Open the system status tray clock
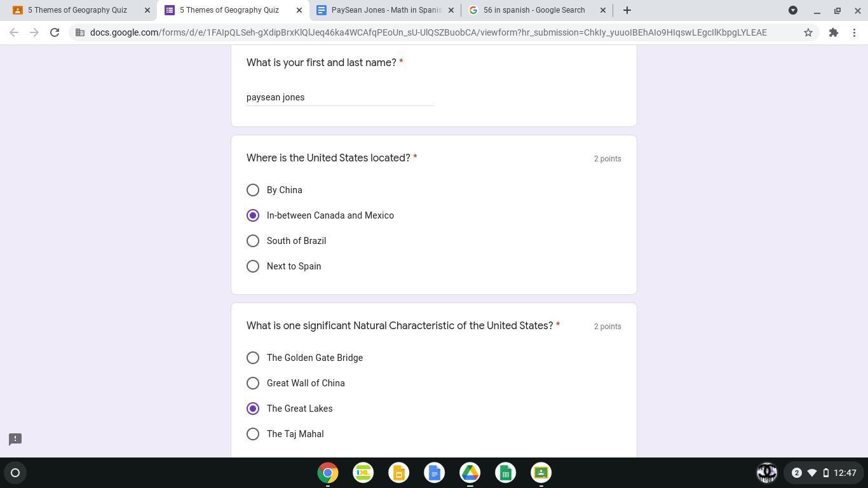Image resolution: width=868 pixels, height=488 pixels. 844,473
